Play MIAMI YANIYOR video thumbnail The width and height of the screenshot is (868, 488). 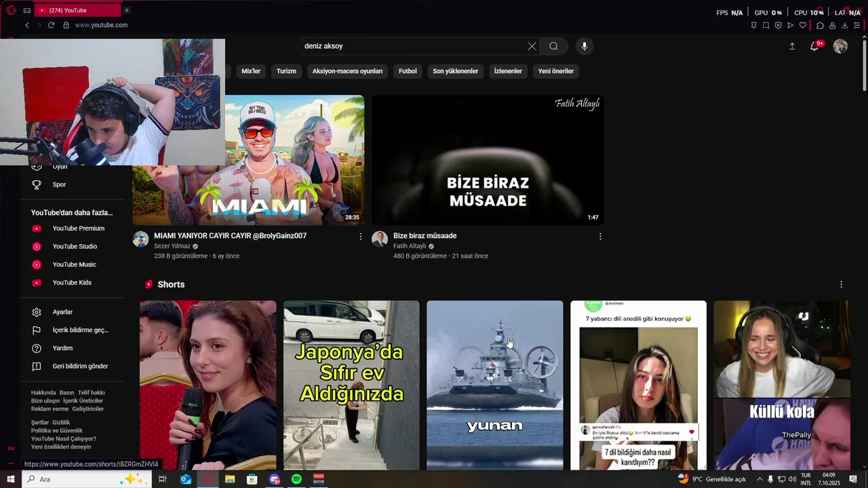tap(294, 160)
